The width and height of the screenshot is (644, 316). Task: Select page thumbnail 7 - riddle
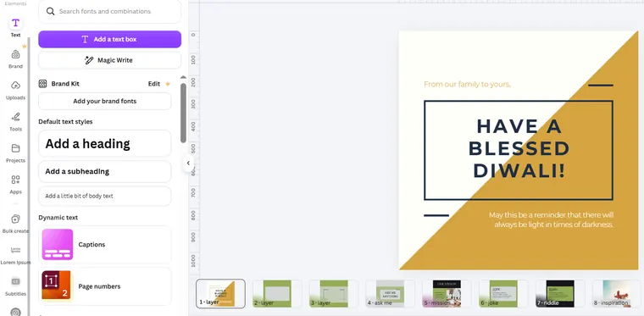pos(560,293)
